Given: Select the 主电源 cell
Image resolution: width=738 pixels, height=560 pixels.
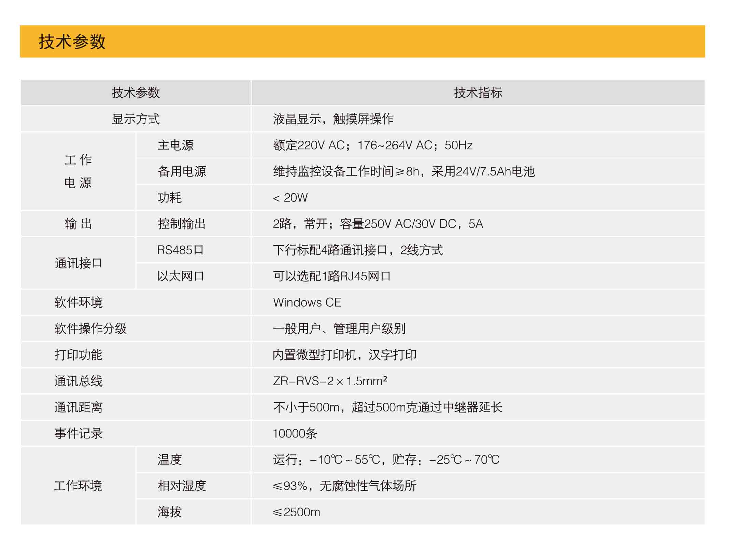Looking at the screenshot, I should 175,145.
